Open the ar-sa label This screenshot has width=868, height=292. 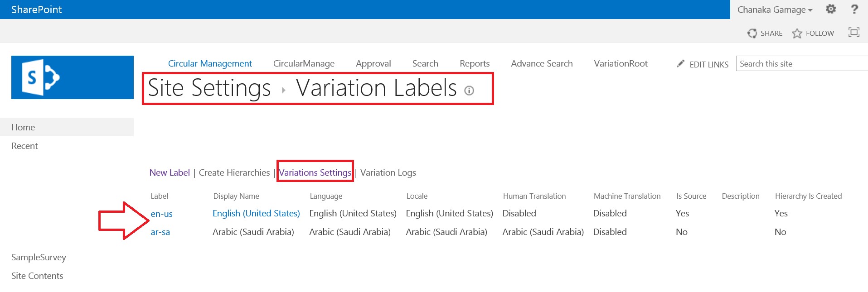[x=160, y=232]
